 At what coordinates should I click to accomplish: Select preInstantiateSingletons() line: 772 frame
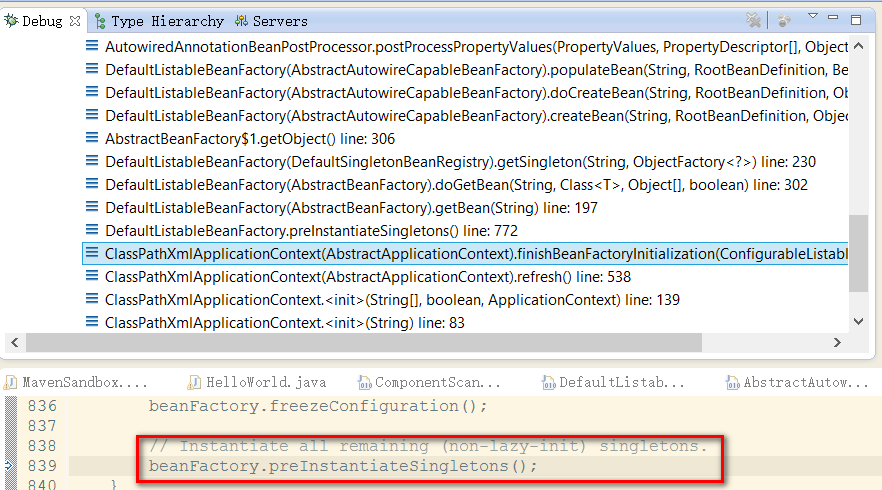[x=311, y=231]
